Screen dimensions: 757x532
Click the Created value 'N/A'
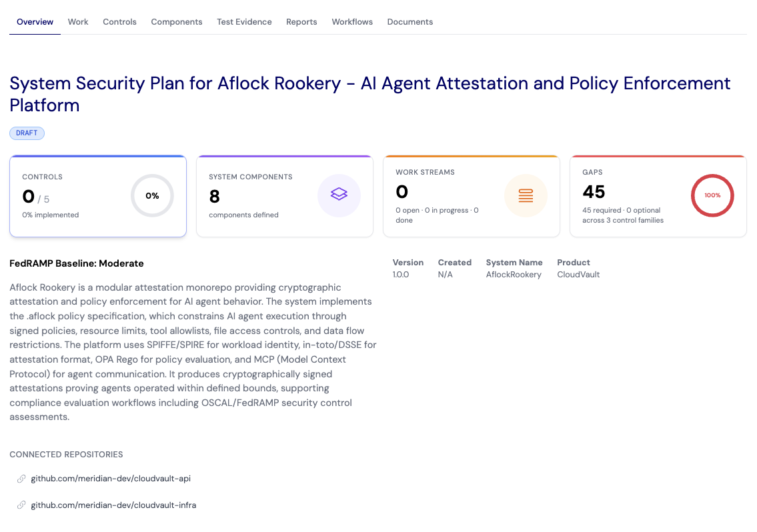pyautogui.click(x=445, y=274)
